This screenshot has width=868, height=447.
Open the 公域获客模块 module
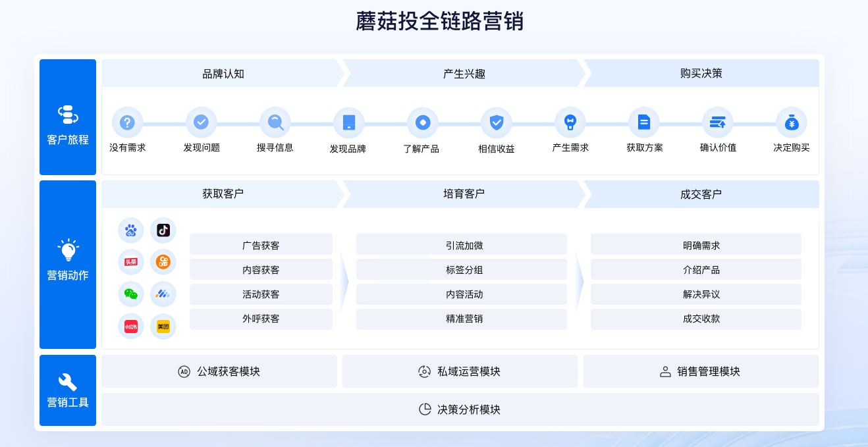click(x=219, y=371)
